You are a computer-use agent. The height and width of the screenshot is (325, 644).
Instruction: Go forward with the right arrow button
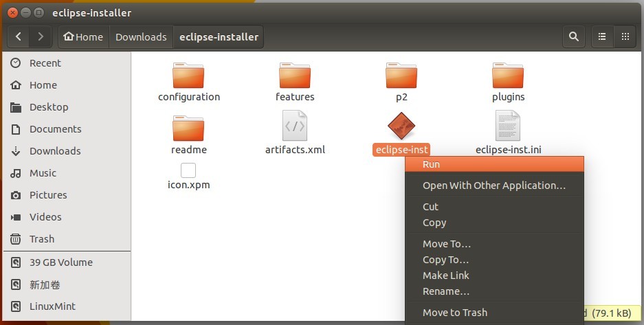pos(41,37)
